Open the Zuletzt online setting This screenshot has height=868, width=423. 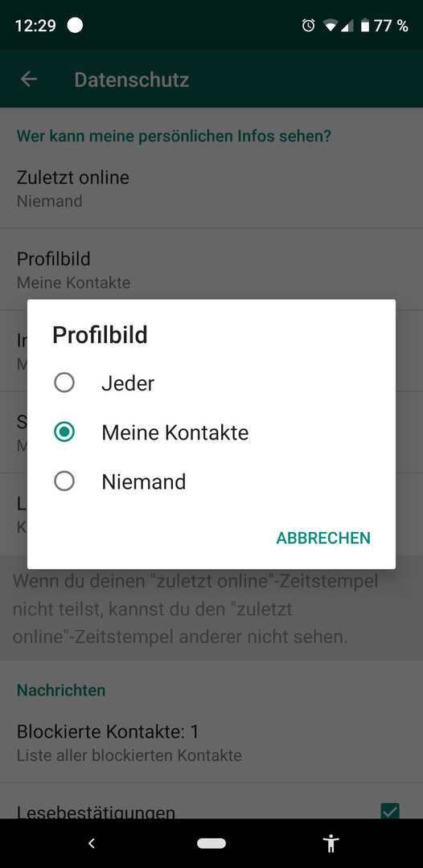point(211,187)
